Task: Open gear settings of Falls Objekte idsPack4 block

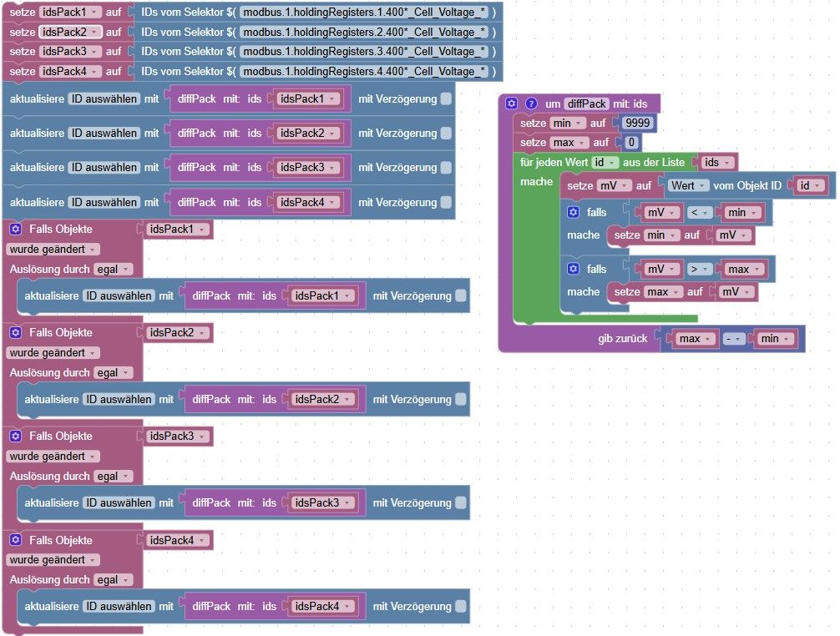Action: point(16,540)
